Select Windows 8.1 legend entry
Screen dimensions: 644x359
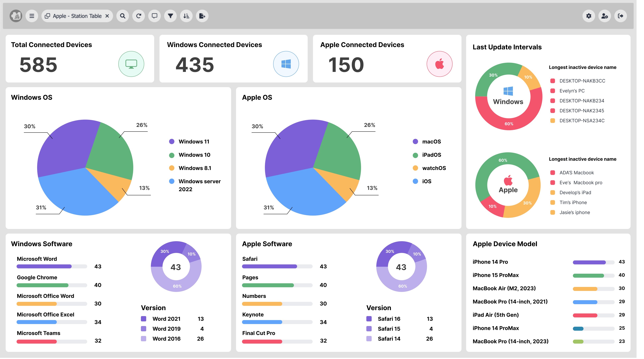click(x=190, y=168)
